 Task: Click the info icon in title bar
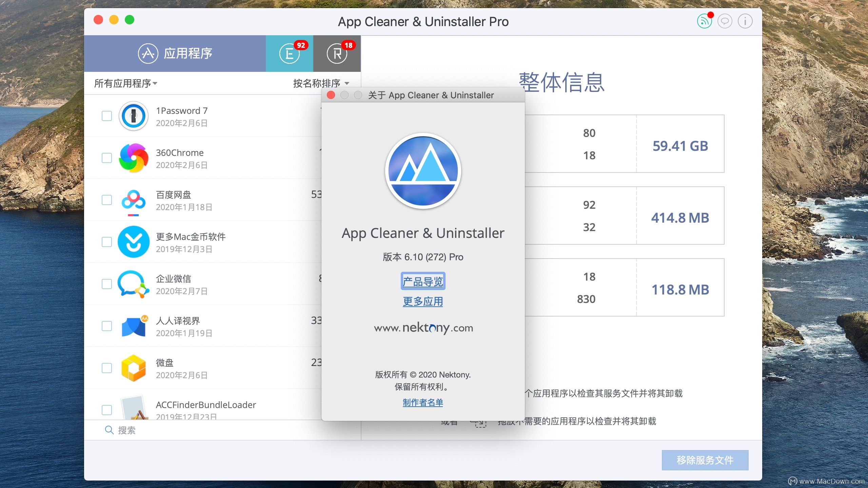745,22
